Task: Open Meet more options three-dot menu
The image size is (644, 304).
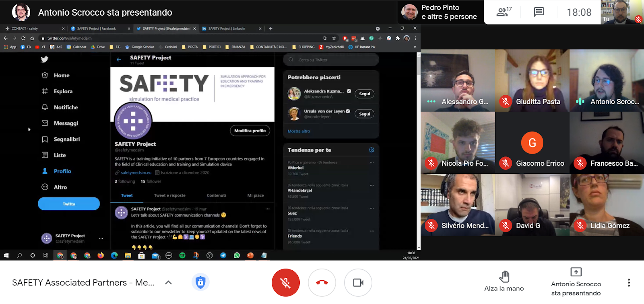Action: [629, 283]
